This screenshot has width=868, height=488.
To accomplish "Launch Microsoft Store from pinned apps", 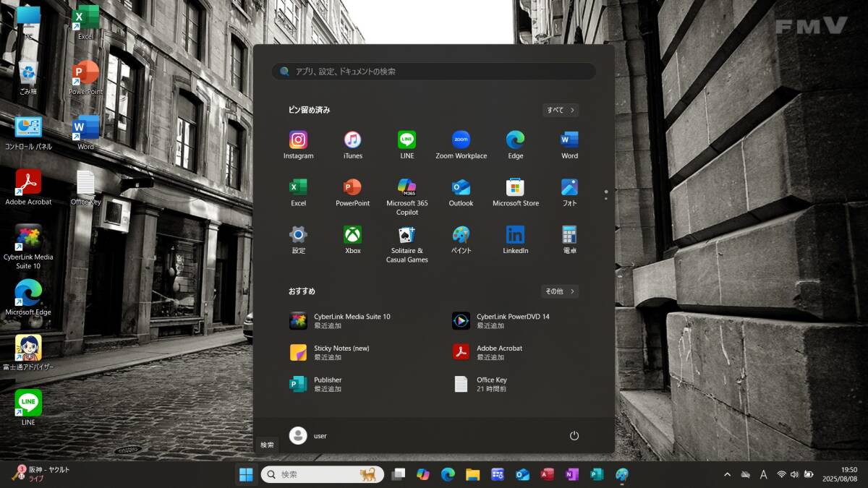I will pos(515,193).
